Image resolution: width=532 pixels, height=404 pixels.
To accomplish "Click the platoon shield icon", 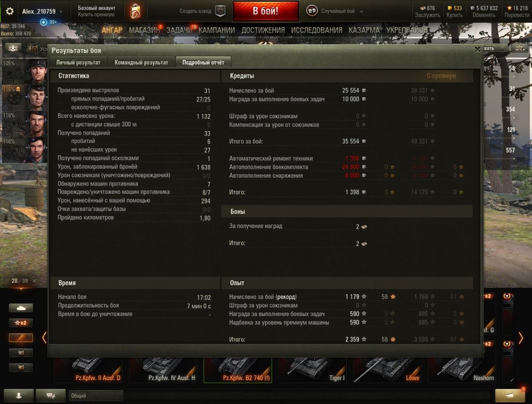I will point(220,11).
